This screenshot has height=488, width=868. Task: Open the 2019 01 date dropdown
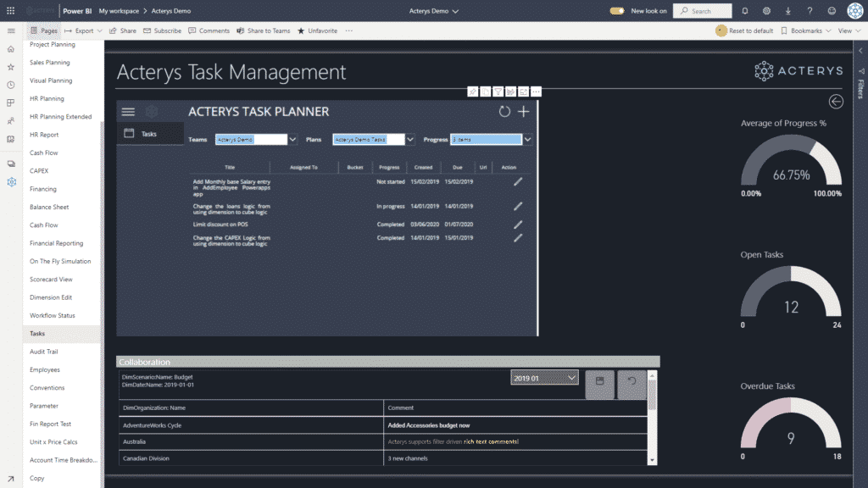click(x=571, y=378)
